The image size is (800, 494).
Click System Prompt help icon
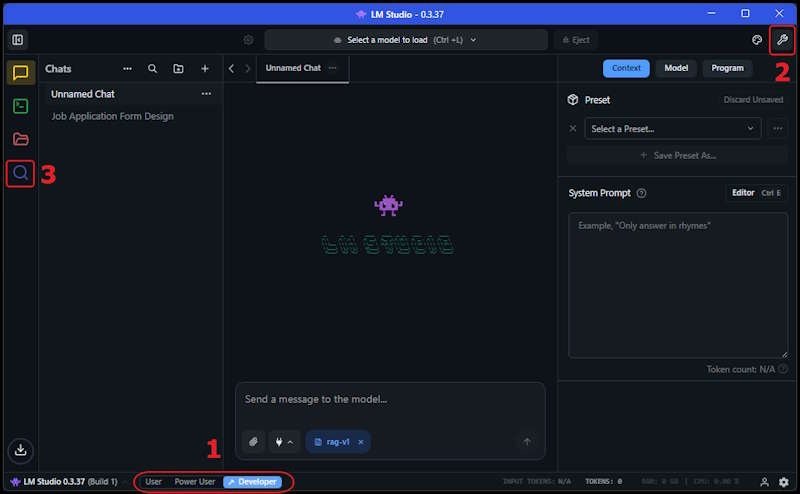(x=641, y=193)
